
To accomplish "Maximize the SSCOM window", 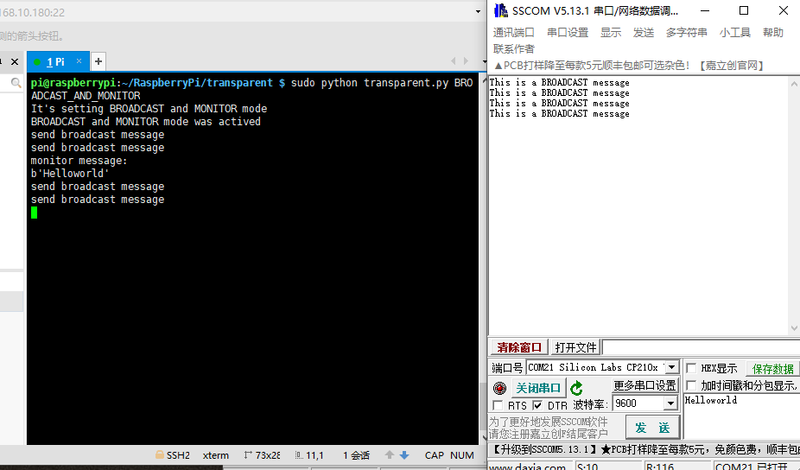I will pyautogui.click(x=744, y=11).
